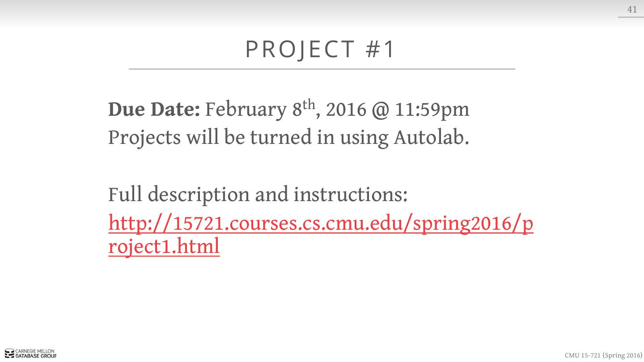Click the word 'February' in due date
644x362 pixels.
point(246,109)
